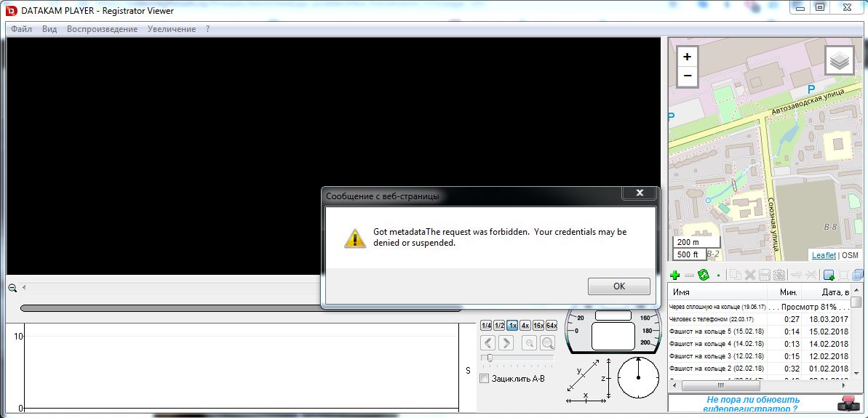
Task: Click the zoom-out magnifier beside the timeline
Action: tap(12, 288)
